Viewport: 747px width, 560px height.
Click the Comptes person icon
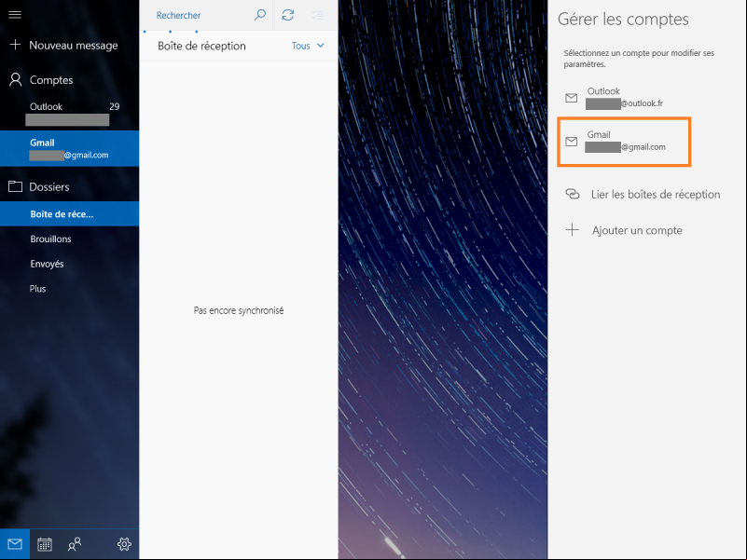pyautogui.click(x=15, y=79)
